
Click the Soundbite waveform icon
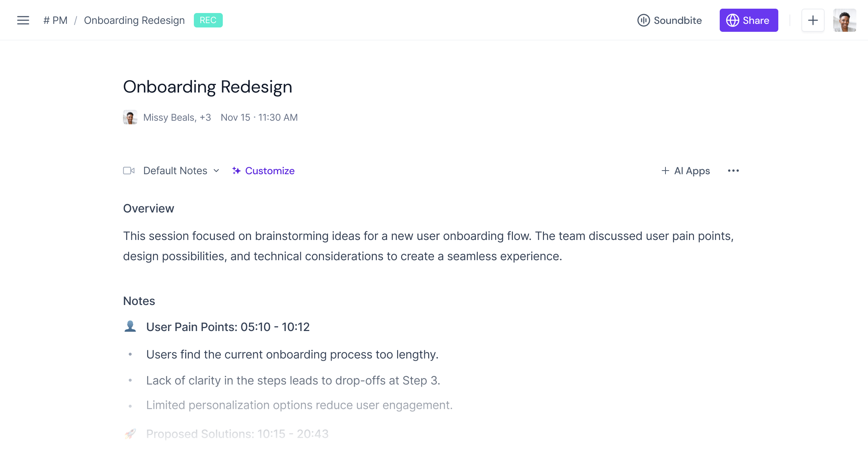[x=644, y=20]
